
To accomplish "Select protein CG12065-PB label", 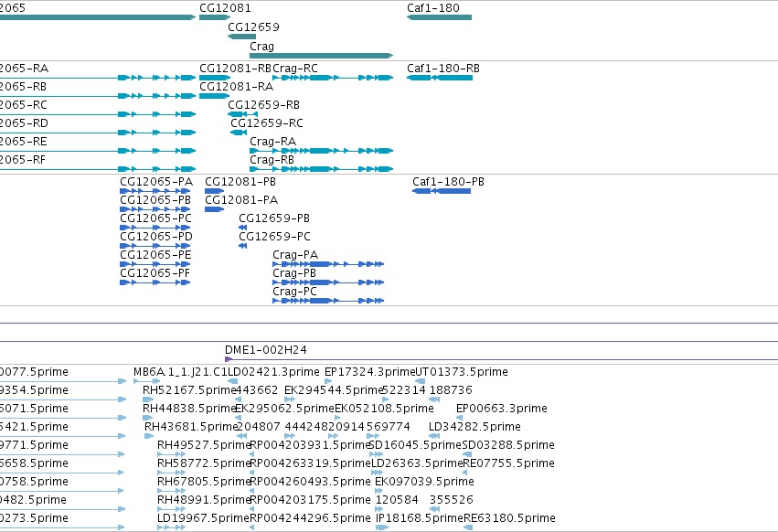I will 155,200.
